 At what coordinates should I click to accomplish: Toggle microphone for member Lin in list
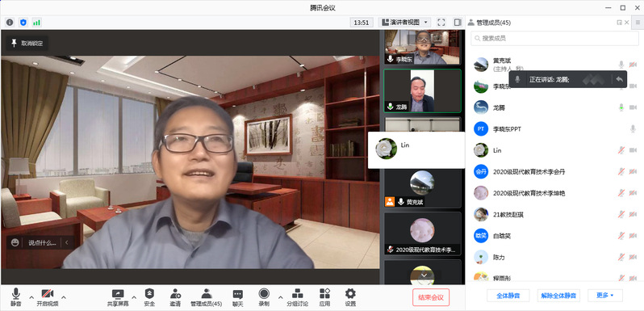coord(621,150)
